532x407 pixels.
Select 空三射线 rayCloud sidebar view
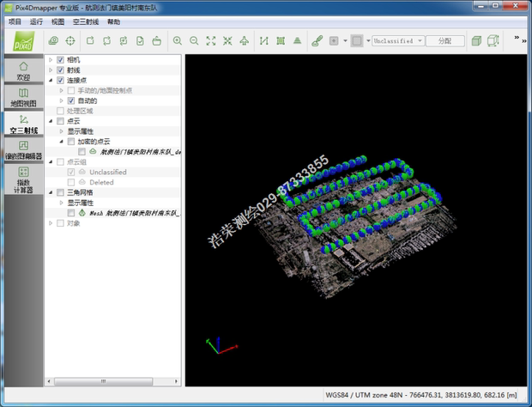(x=23, y=124)
